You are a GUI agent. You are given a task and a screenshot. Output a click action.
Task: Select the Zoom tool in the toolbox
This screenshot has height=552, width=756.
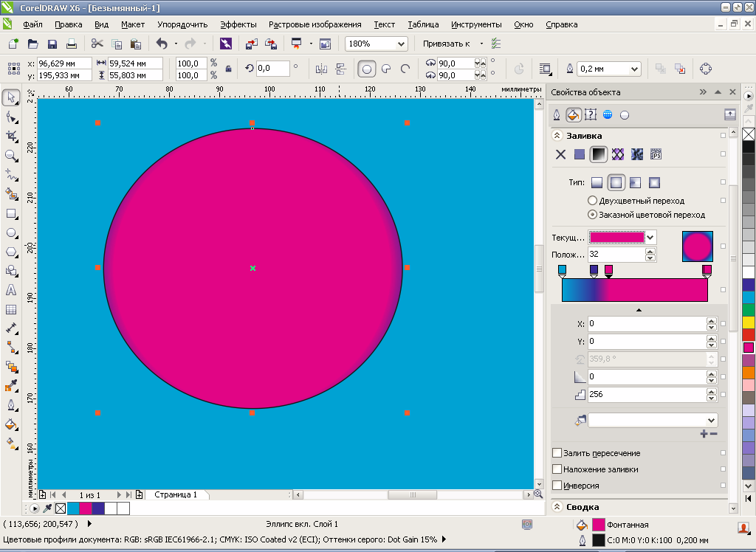(x=11, y=156)
